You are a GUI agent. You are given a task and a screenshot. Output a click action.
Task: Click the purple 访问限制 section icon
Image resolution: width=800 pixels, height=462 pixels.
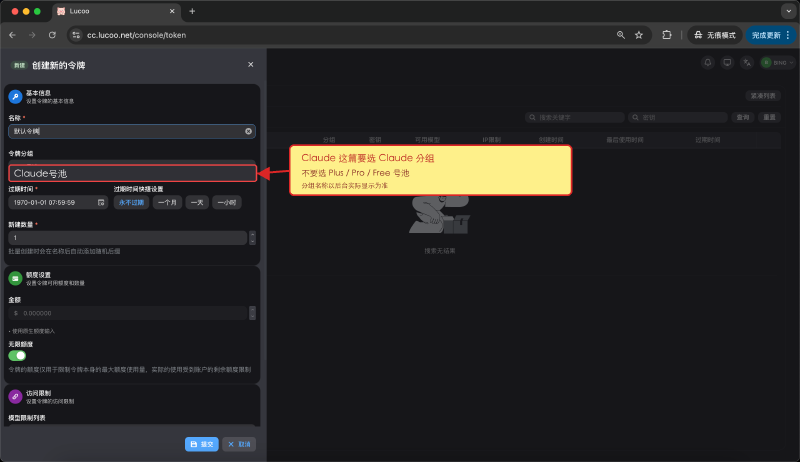(15, 397)
